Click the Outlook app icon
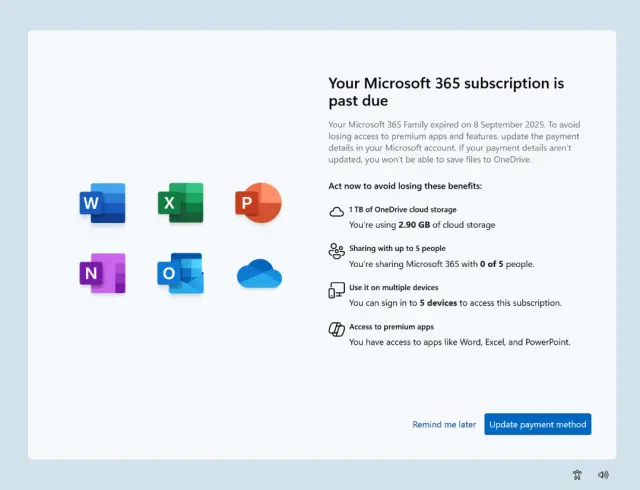Viewport: 640px width, 490px height. coord(180,273)
